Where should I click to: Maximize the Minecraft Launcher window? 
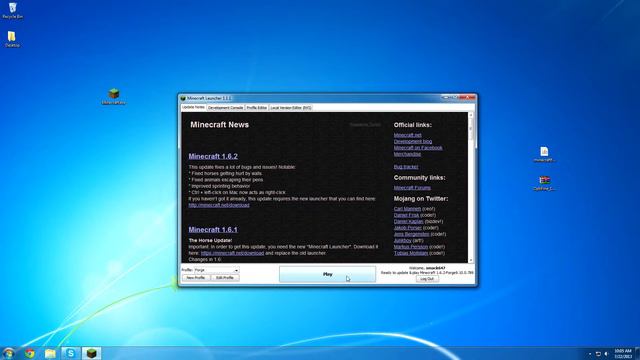click(x=455, y=98)
